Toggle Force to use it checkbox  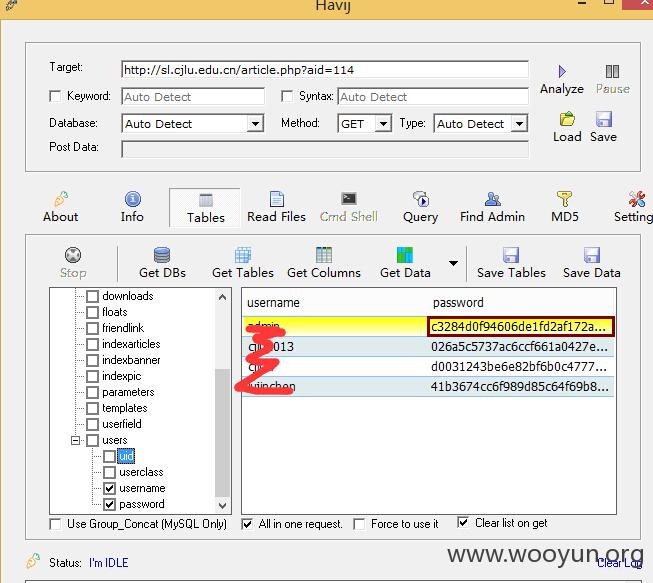click(x=359, y=524)
